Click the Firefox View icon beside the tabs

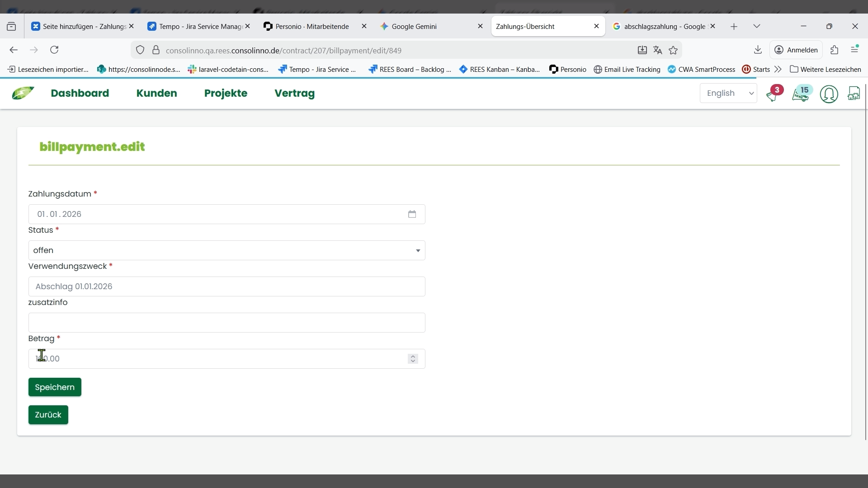coord(11,27)
